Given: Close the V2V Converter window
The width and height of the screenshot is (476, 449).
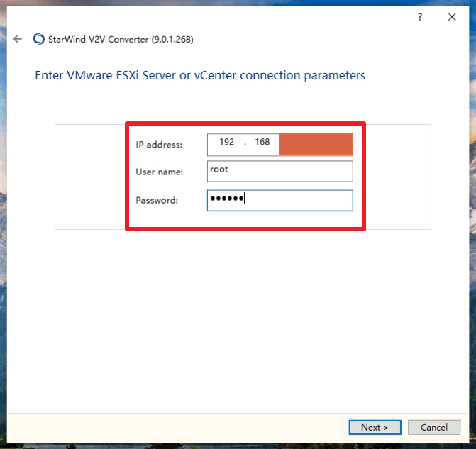Looking at the screenshot, I should click(452, 17).
